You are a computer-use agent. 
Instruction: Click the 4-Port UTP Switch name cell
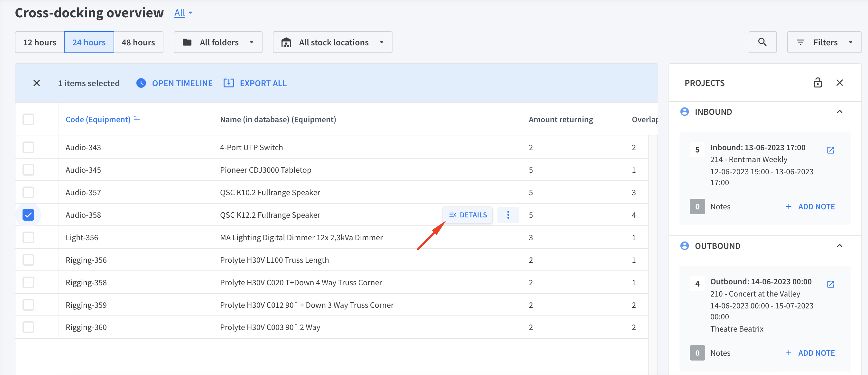click(x=251, y=147)
